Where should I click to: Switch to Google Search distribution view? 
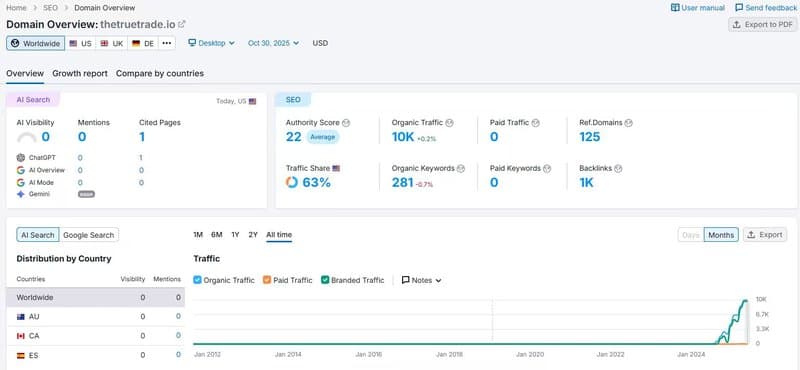[89, 235]
